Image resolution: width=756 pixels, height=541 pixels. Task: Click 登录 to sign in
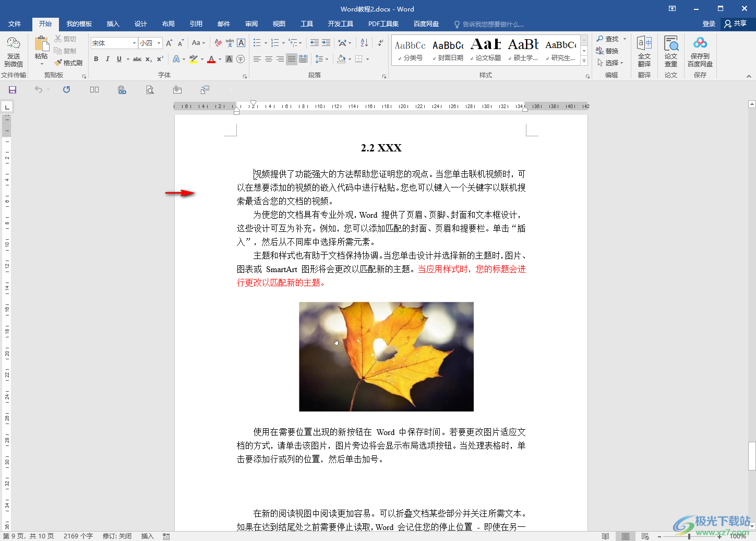point(709,24)
